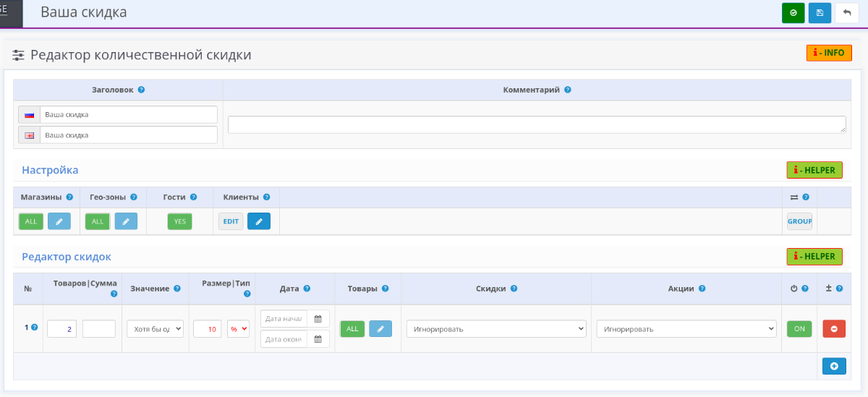The width and height of the screenshot is (868, 397).
Task: Click the back arrow icon in header
Action: pos(846,13)
